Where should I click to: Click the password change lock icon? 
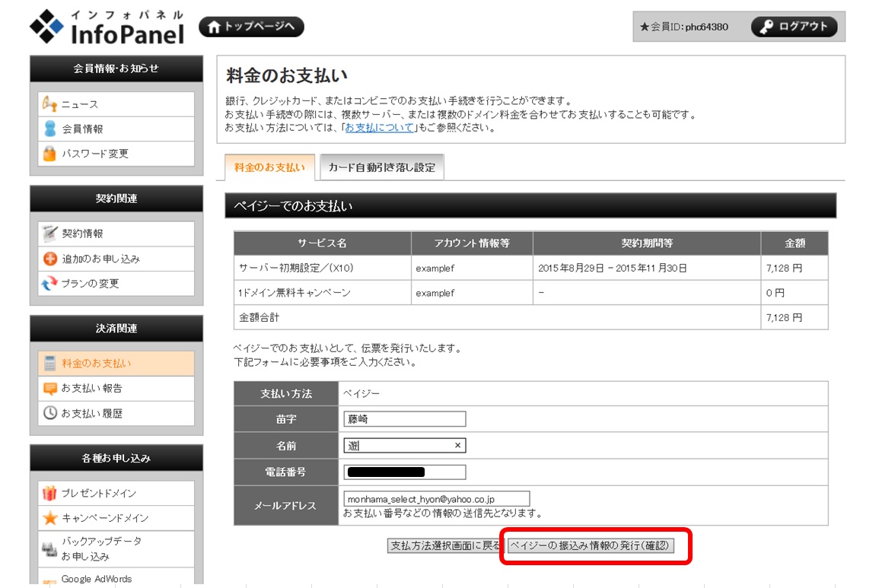click(x=49, y=154)
